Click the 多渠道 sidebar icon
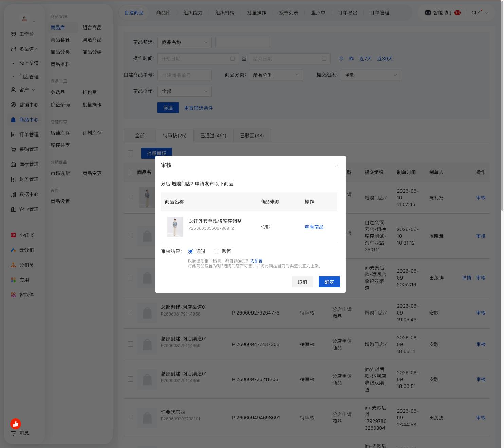Screen dimensions: 504x448 13,49
